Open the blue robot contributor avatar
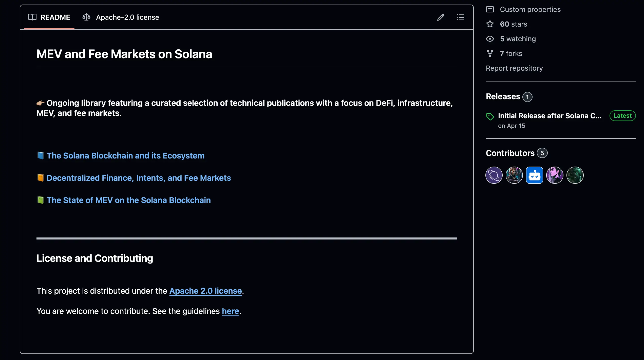Image resolution: width=644 pixels, height=360 pixels. pos(534,175)
